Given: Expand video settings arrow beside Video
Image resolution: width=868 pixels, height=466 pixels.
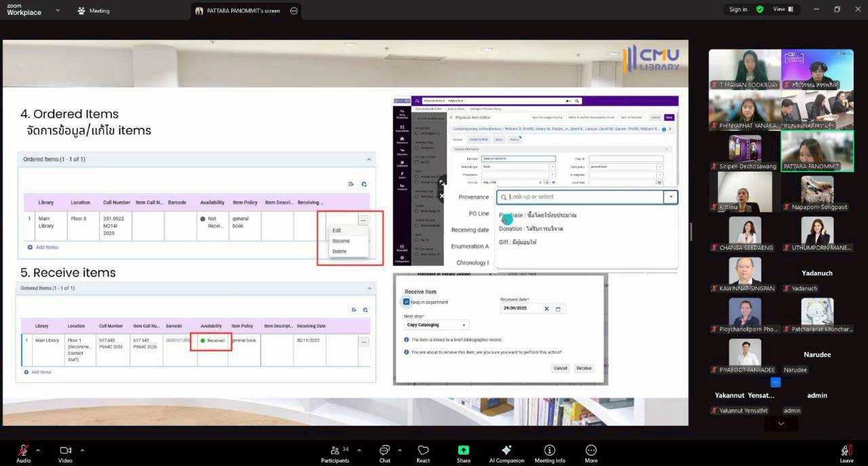Looking at the screenshot, I should [x=82, y=450].
